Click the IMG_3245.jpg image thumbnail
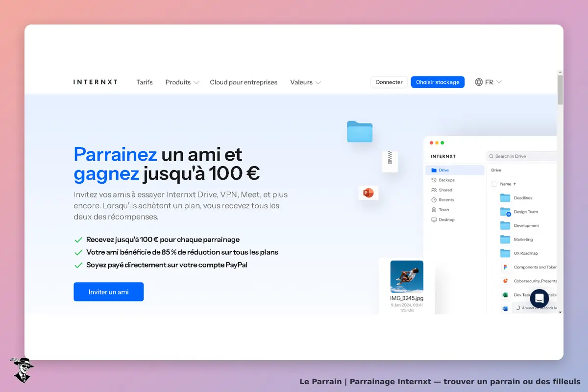The width and height of the screenshot is (588, 392). point(407,276)
